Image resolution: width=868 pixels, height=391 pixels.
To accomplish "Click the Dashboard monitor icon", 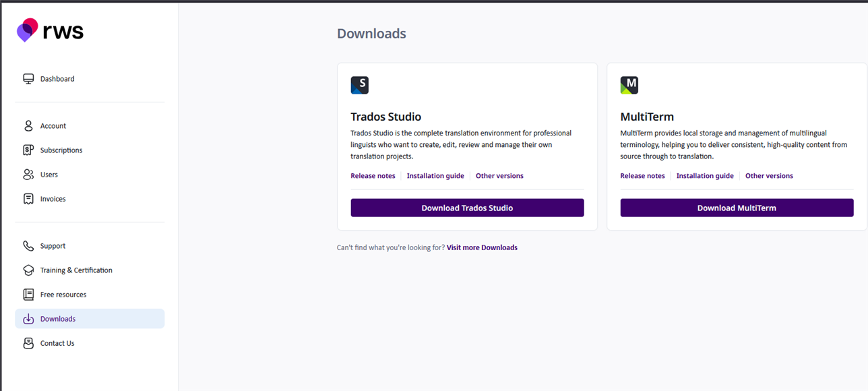I will pos(28,79).
